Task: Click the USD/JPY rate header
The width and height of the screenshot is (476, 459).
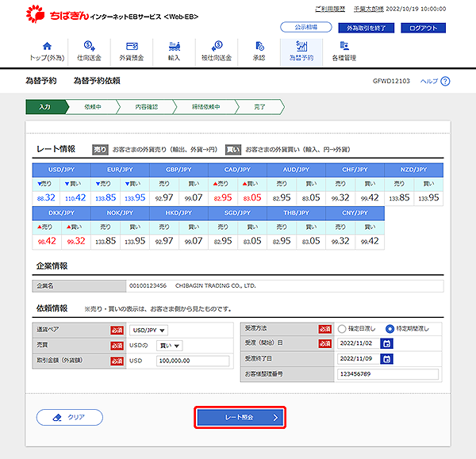Action: pos(62,170)
